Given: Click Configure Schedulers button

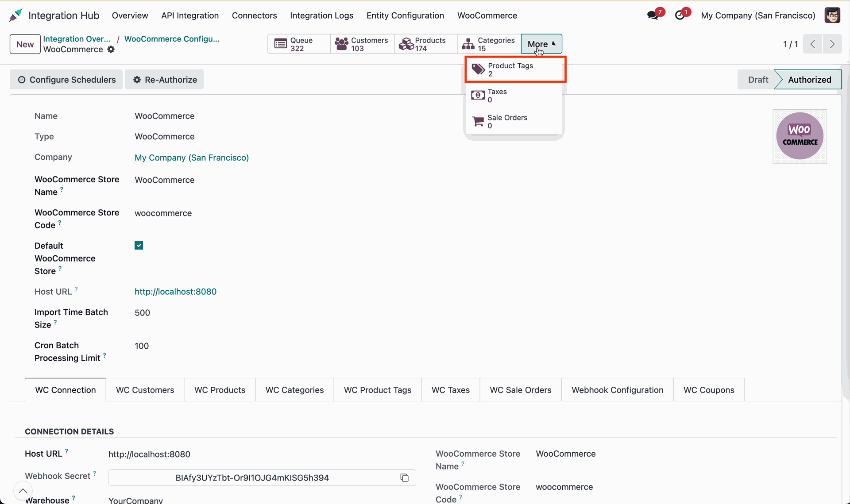Looking at the screenshot, I should pos(66,80).
